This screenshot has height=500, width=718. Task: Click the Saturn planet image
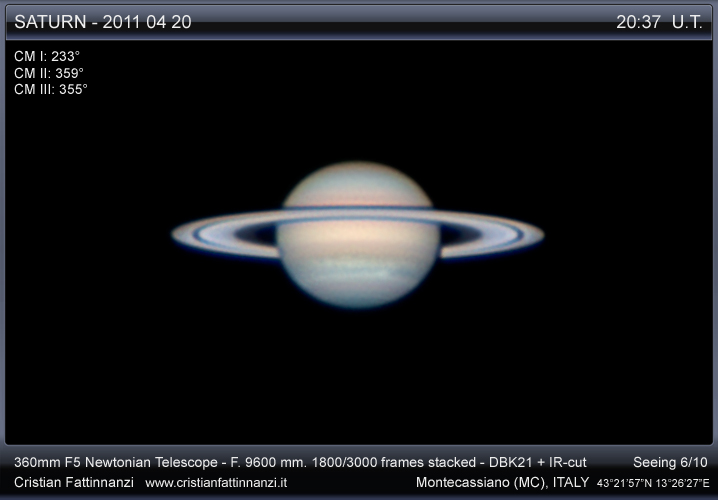click(x=358, y=234)
